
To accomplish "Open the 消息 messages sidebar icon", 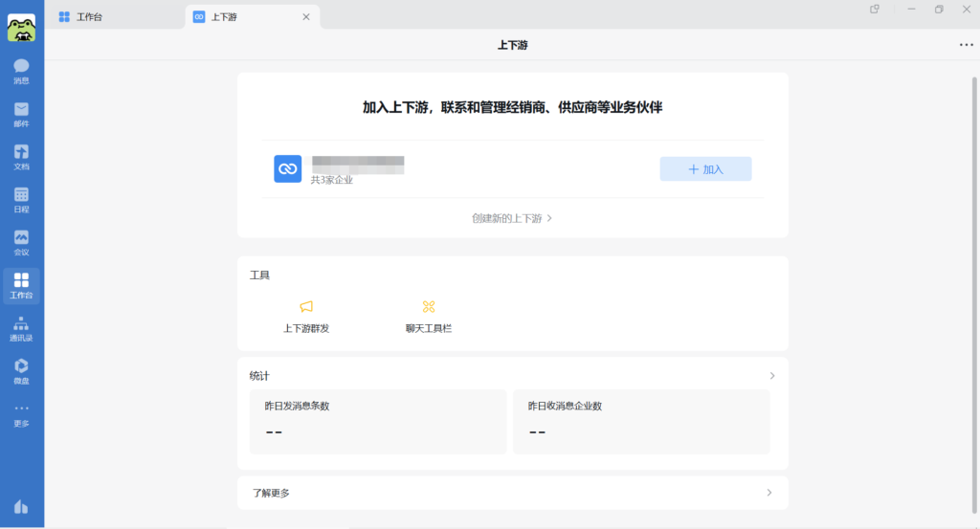I will (x=21, y=71).
